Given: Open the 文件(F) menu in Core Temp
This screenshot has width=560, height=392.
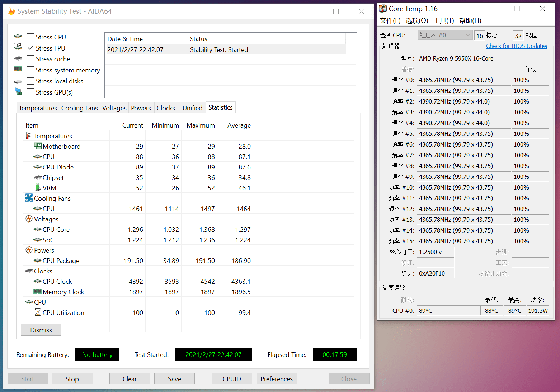Looking at the screenshot, I should click(x=390, y=20).
